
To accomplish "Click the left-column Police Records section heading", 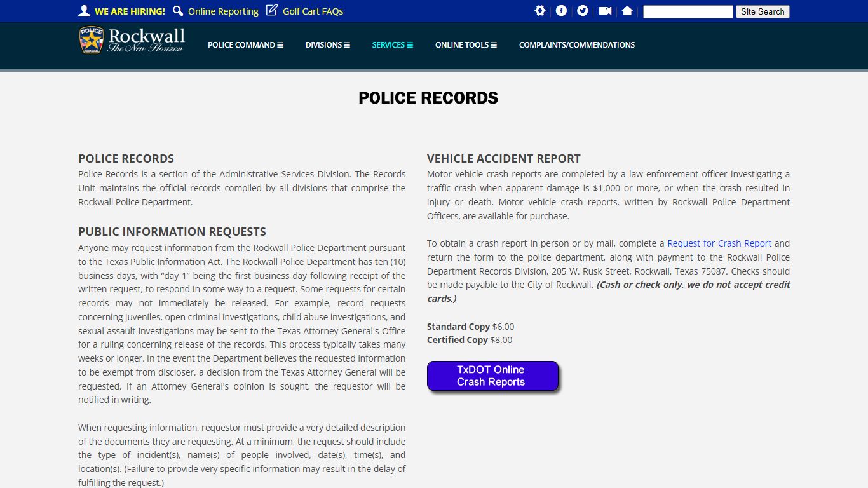I will [126, 159].
